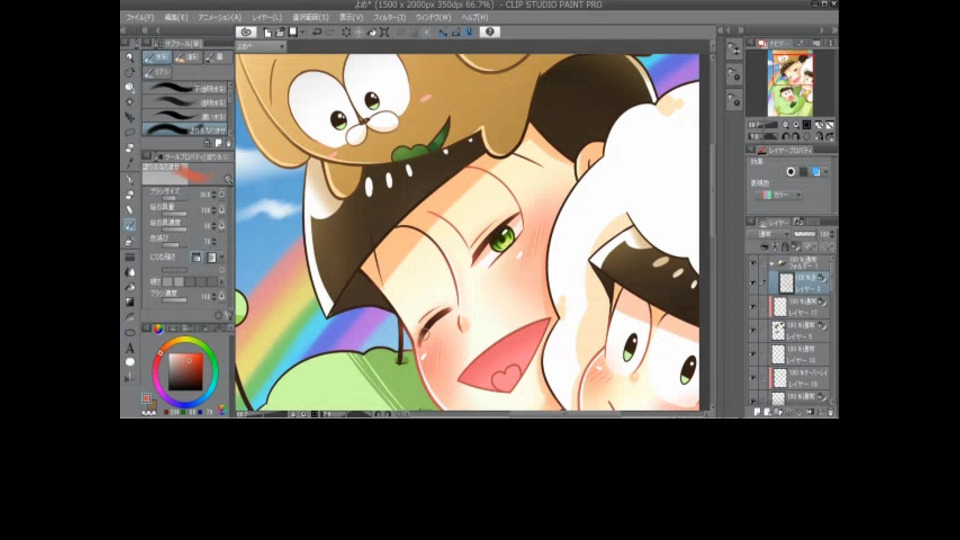Select 濃い水彩 brush

(x=185, y=116)
